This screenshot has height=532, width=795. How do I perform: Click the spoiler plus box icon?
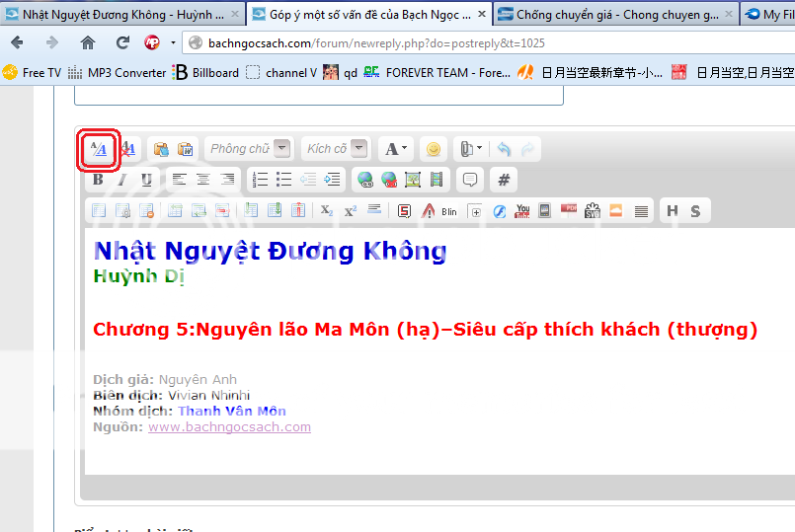(x=476, y=211)
